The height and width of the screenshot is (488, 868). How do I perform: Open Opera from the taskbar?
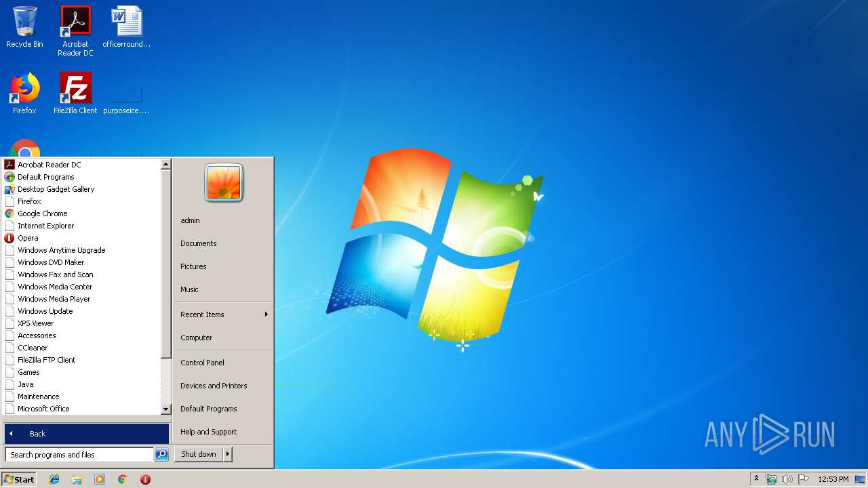(x=145, y=479)
